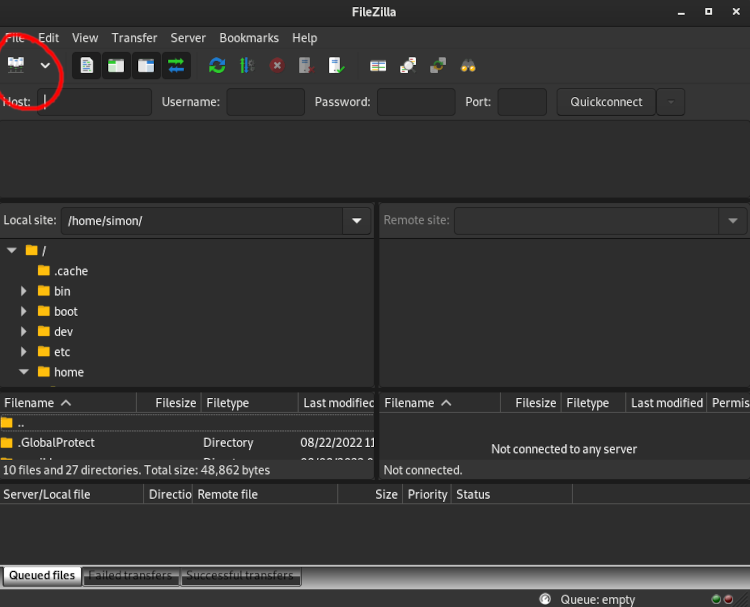
Task: Open directory listing filters icon
Action: [378, 65]
